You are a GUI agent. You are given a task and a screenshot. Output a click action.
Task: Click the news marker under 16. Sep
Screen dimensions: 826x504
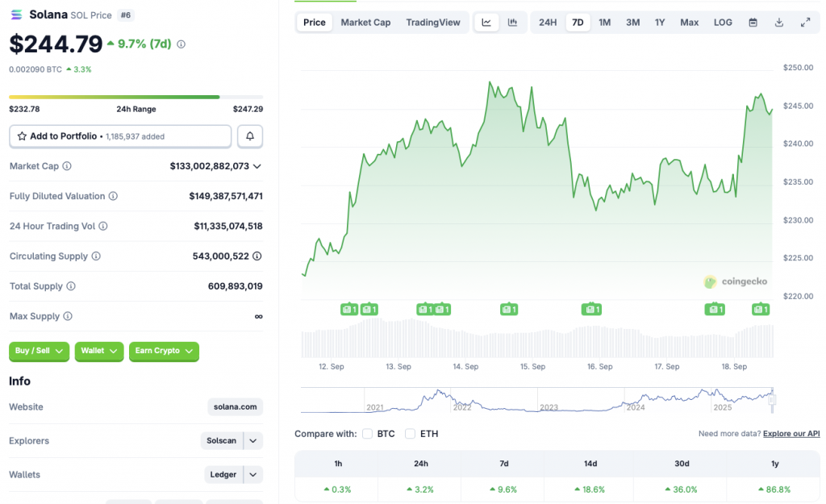[x=591, y=309]
